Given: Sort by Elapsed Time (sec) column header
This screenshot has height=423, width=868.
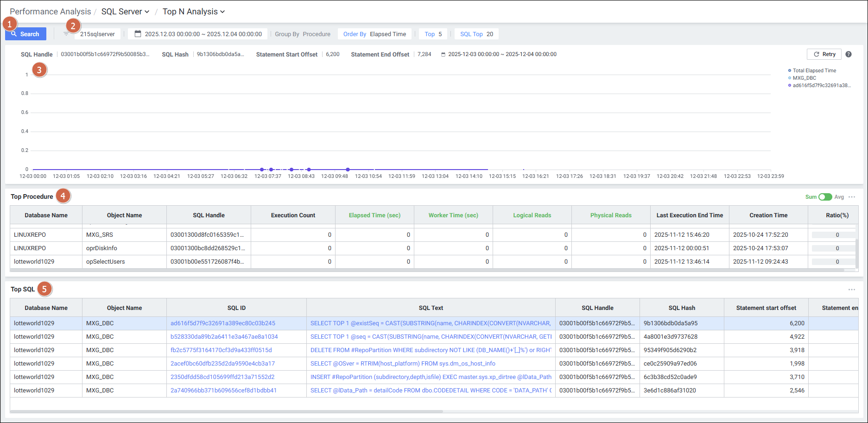Looking at the screenshot, I should tap(374, 215).
